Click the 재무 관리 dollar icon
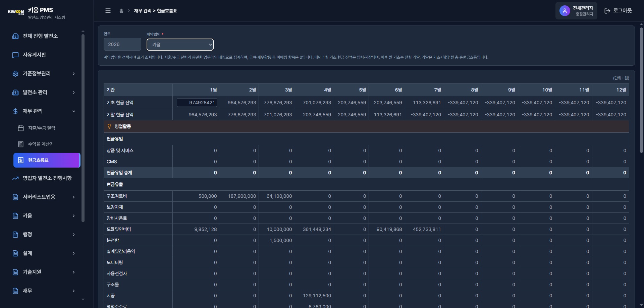Viewport: 644px width, 308px height. coord(15,111)
